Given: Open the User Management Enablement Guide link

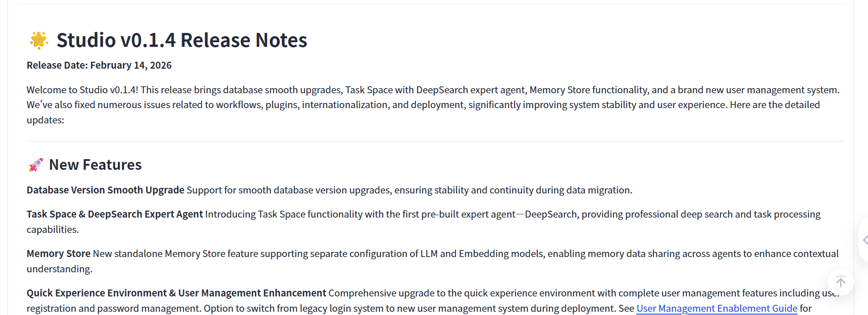Looking at the screenshot, I should pyautogui.click(x=717, y=309).
